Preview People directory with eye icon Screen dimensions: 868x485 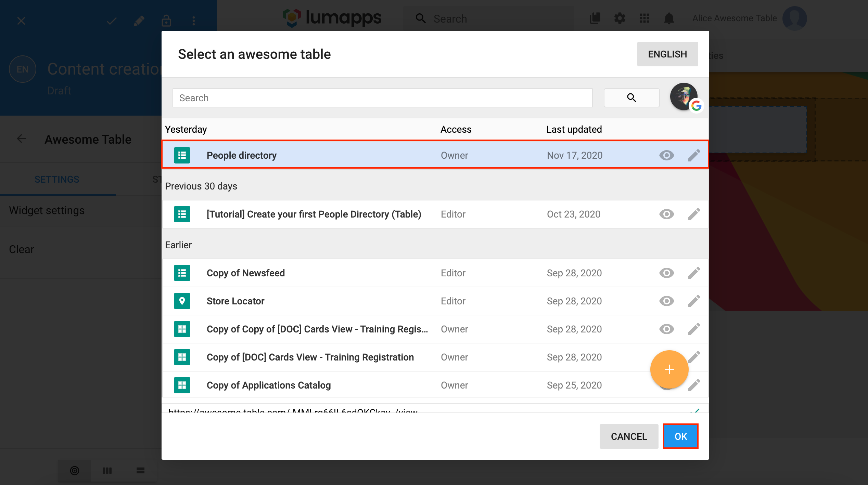pyautogui.click(x=666, y=155)
